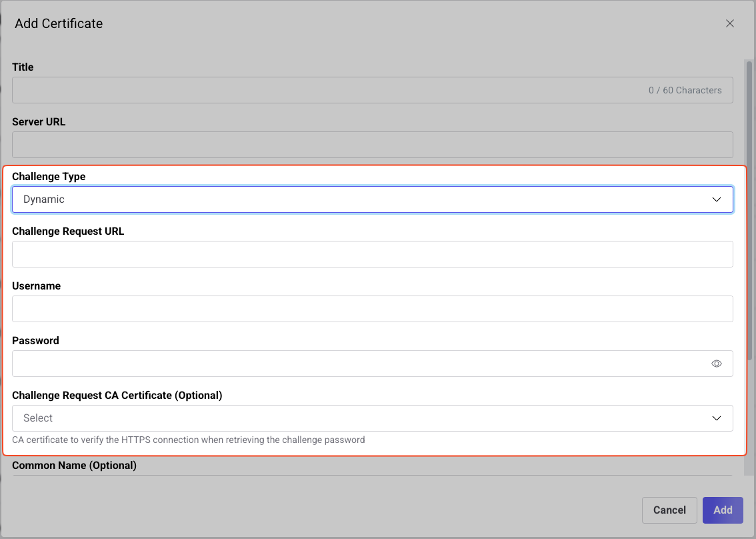
Task: Click the dialog's vertical scrollbar
Action: pyautogui.click(x=749, y=200)
